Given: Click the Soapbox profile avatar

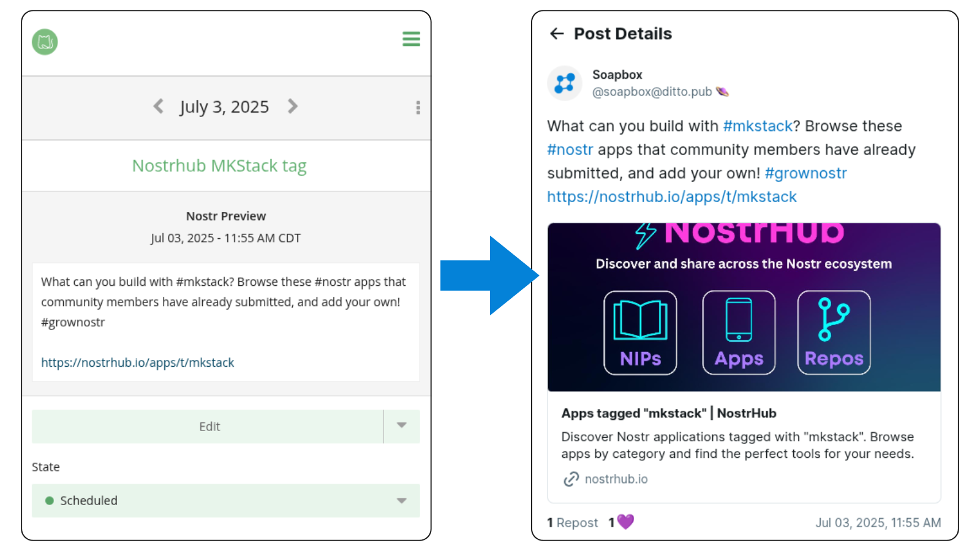Looking at the screenshot, I should click(564, 83).
